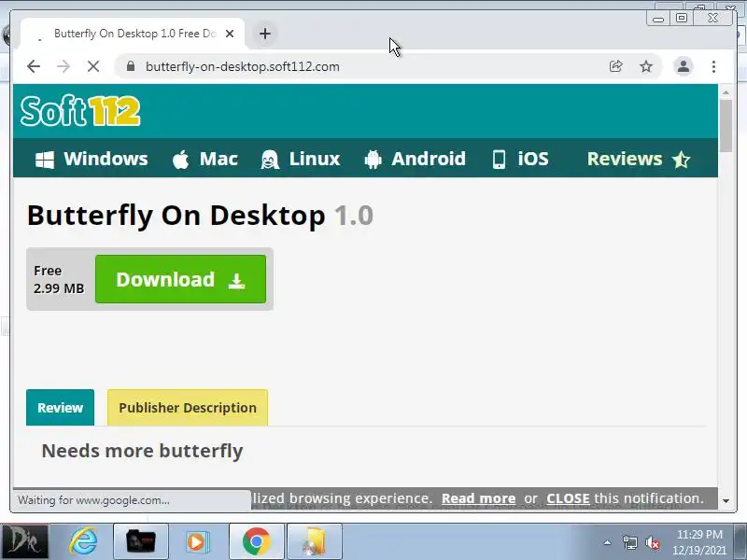Viewport: 747px width, 560px height.
Task: Open the Android software category
Action: coord(415,159)
